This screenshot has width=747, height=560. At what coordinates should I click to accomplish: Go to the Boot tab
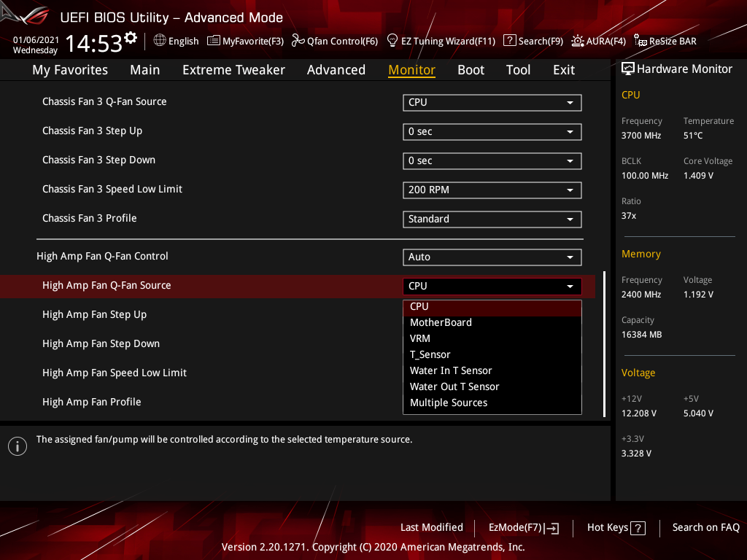pos(471,70)
